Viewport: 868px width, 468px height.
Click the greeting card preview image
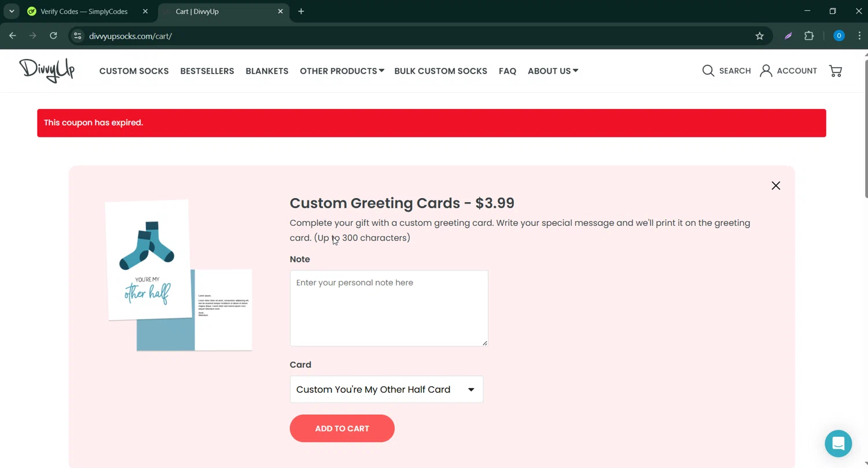(178, 275)
